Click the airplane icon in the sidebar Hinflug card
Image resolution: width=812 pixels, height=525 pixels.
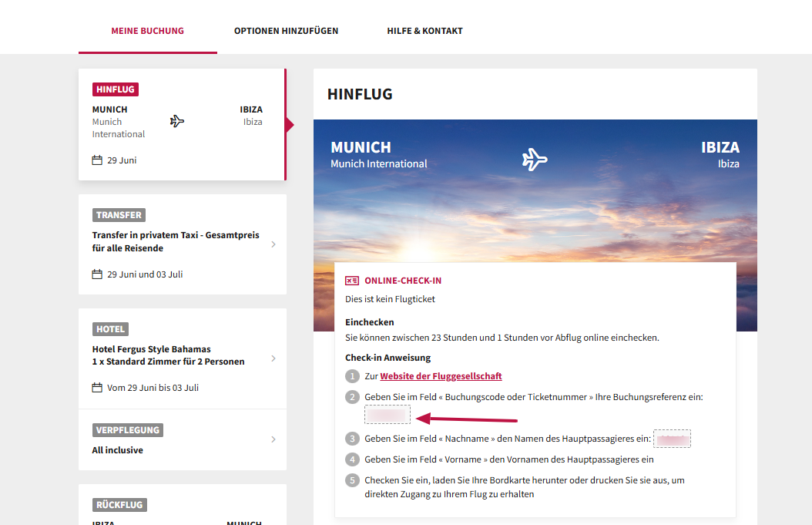click(177, 121)
